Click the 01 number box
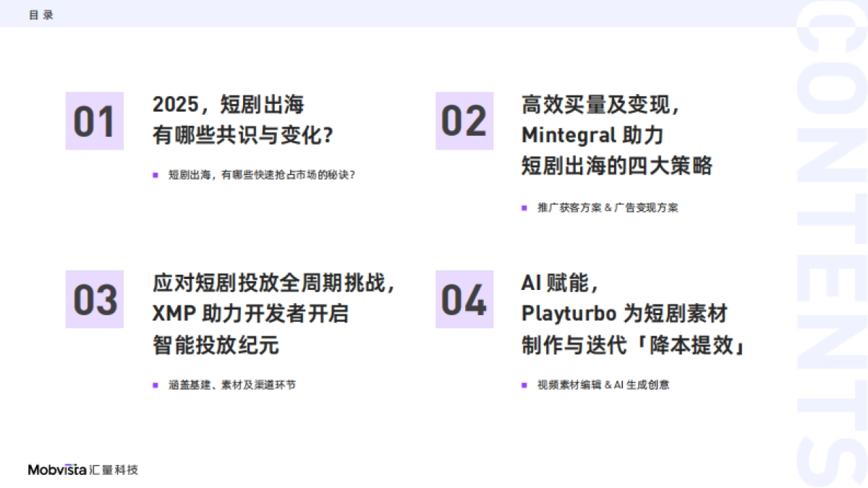The height and width of the screenshot is (488, 868). tap(95, 121)
